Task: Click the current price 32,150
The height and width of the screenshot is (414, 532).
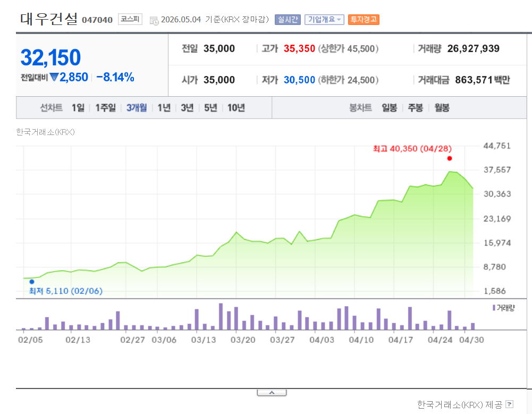Action: pos(50,57)
